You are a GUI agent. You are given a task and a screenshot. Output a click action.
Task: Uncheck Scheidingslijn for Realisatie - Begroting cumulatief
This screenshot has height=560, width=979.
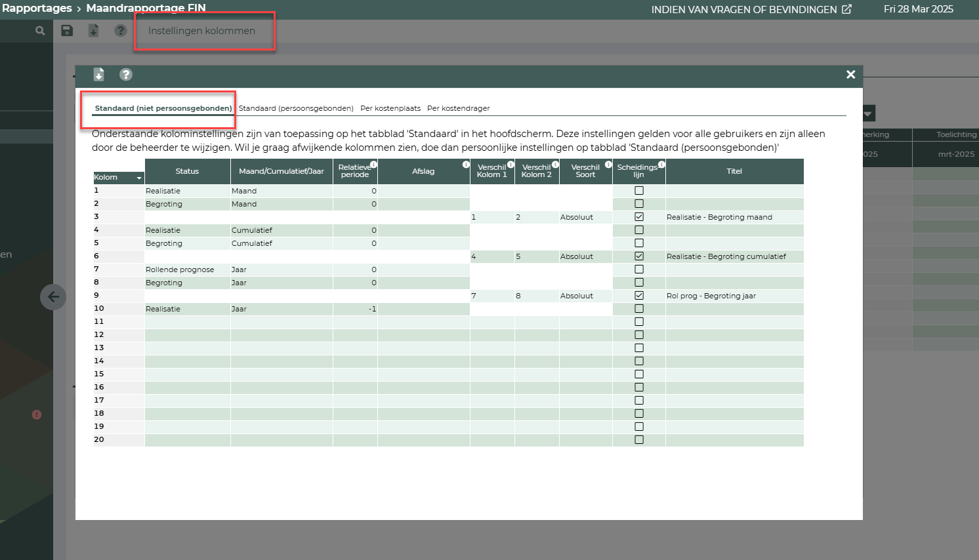click(x=639, y=256)
